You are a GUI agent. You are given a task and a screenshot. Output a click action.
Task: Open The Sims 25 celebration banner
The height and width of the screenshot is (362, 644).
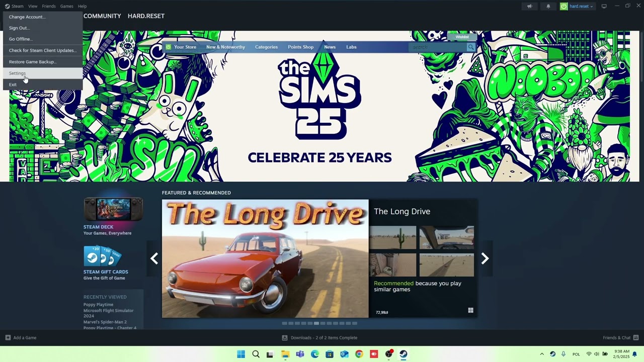point(319,107)
